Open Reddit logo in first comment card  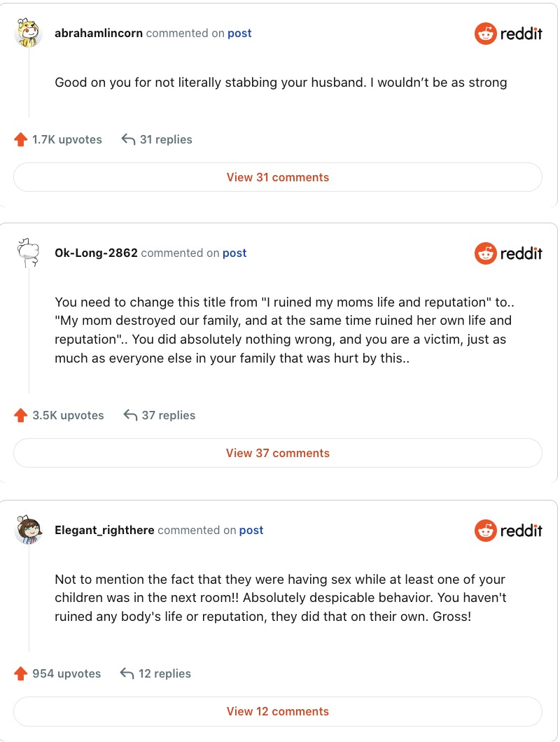pos(508,34)
